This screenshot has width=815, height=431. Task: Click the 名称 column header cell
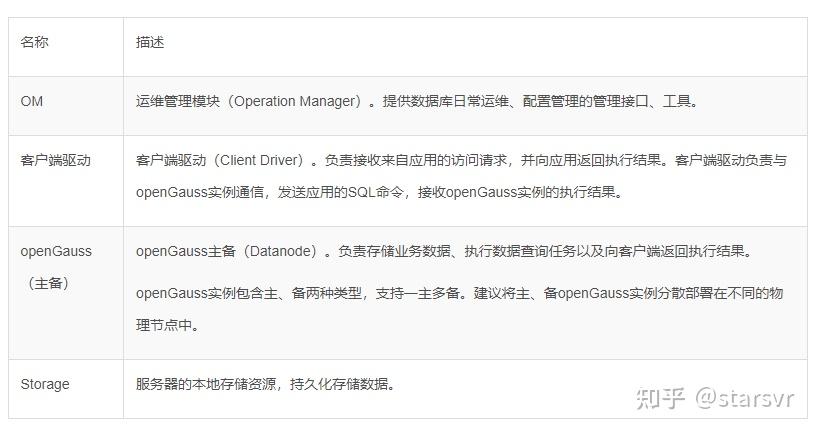pyautogui.click(x=66, y=47)
